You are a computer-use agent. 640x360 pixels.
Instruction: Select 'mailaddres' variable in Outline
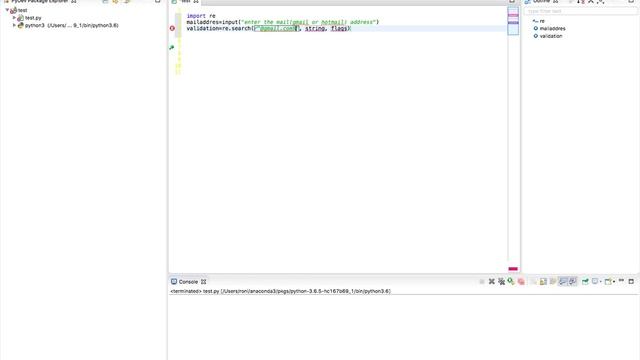pyautogui.click(x=549, y=29)
